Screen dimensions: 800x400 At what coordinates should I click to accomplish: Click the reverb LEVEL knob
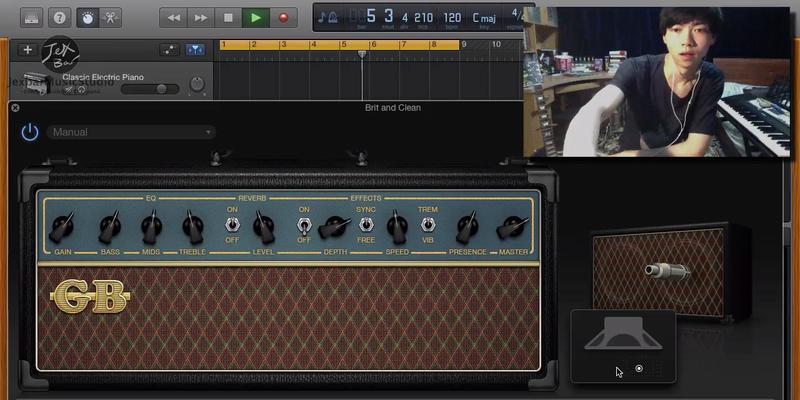pos(264,227)
